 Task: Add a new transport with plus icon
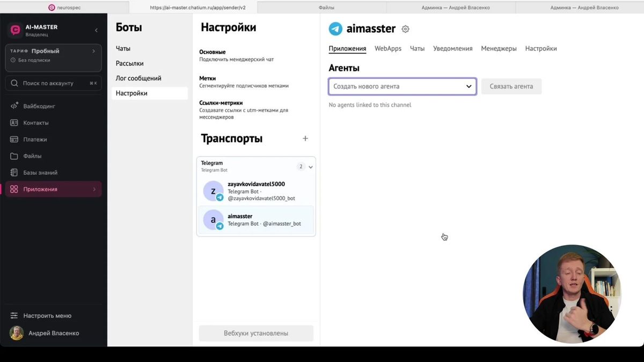pyautogui.click(x=305, y=138)
